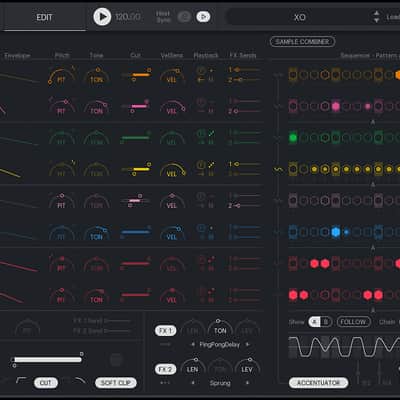Adjust the yellow track Cut slider
This screenshot has height=400, width=400.
pyautogui.click(x=136, y=169)
